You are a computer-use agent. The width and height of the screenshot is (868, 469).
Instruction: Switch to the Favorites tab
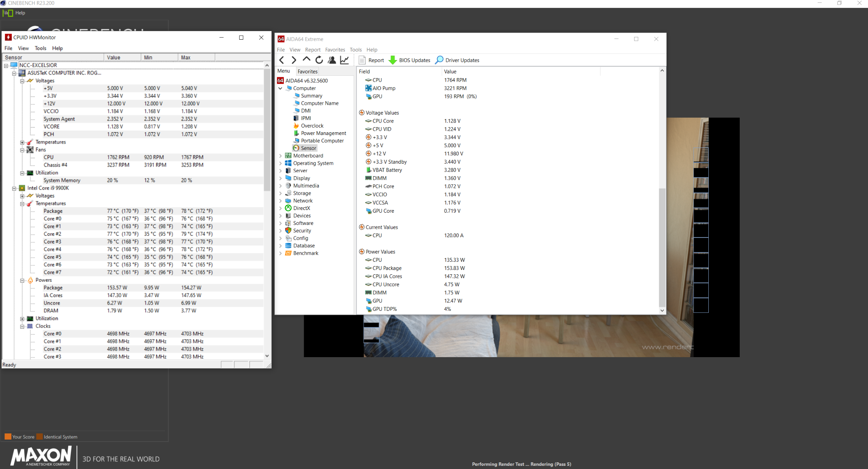(308, 71)
